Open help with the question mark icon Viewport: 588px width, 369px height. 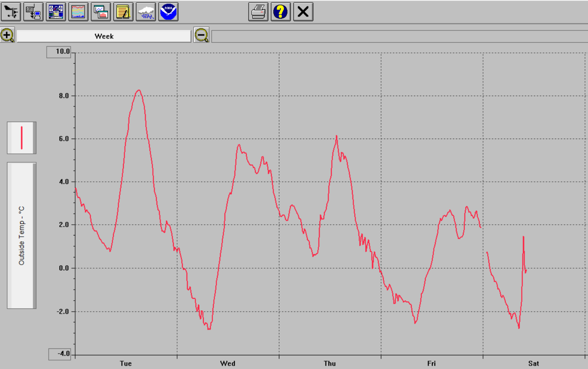(x=281, y=12)
